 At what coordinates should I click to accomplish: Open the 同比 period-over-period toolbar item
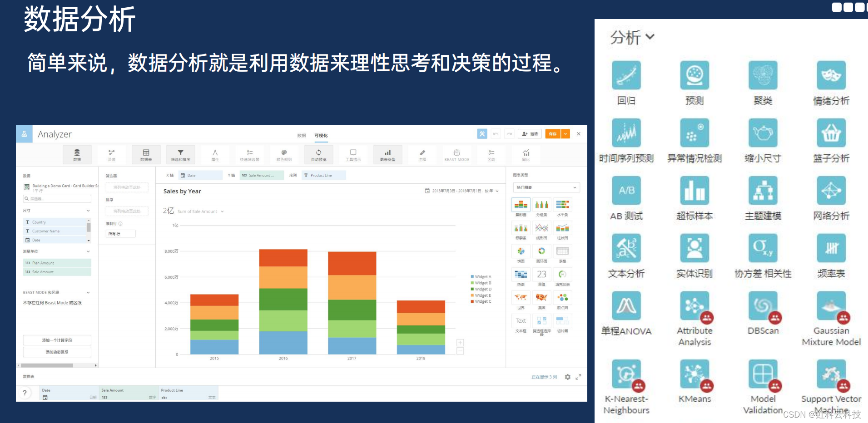[526, 155]
